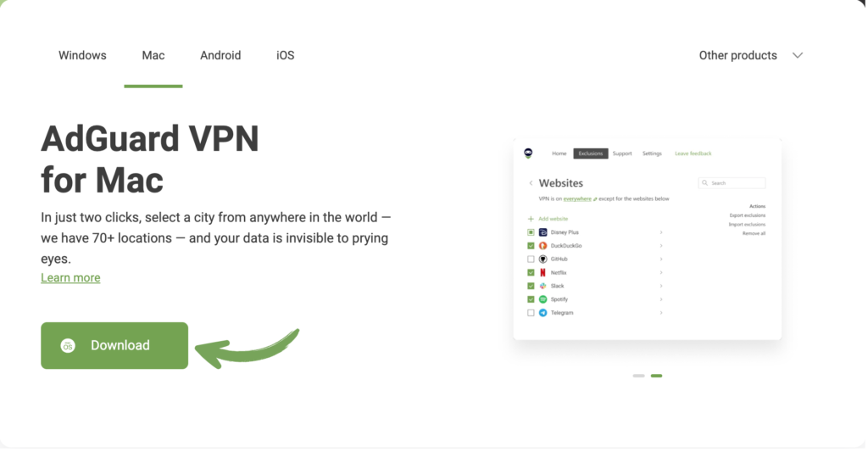Click the Telegram label text
The image size is (868, 452).
[x=562, y=313]
